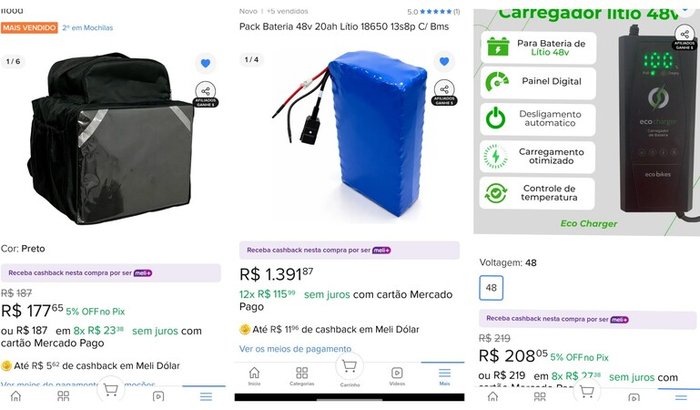Open Categorias icon in middle bottom bar

(302, 376)
